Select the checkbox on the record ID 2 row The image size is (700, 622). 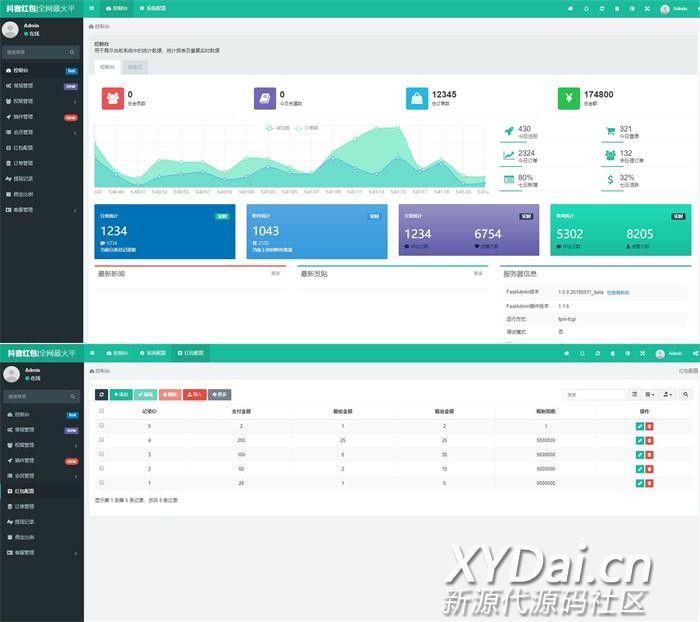click(101, 468)
